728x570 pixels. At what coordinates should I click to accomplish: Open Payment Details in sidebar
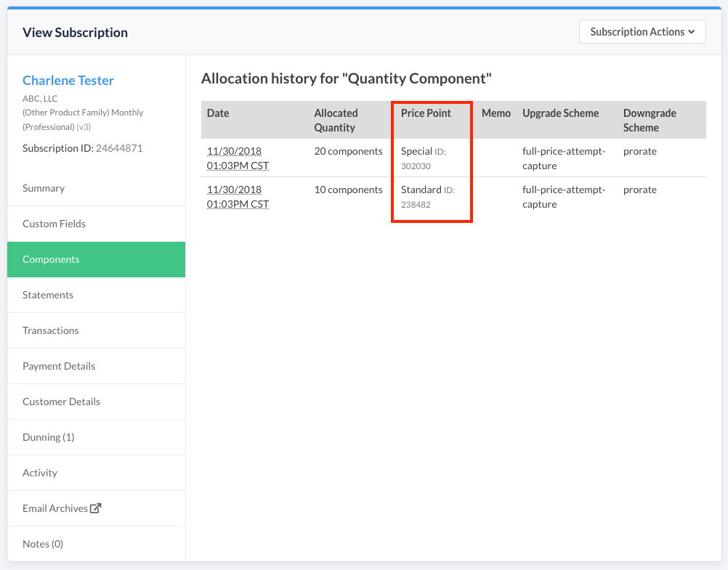pos(59,366)
